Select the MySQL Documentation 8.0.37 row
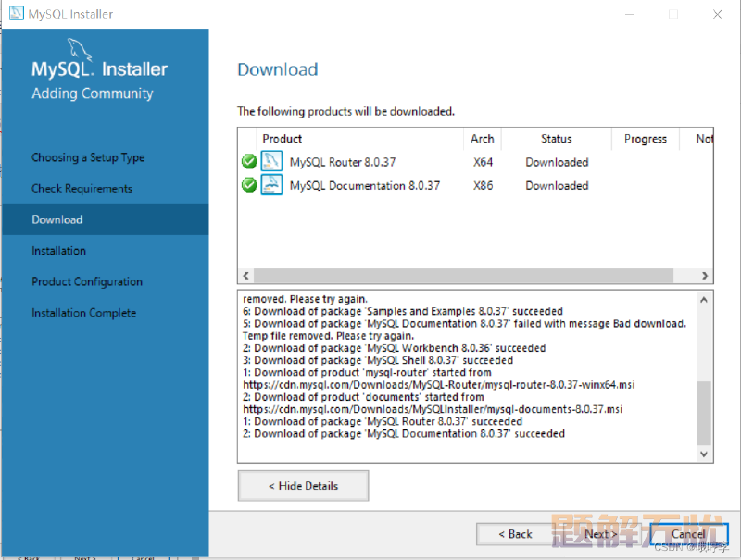The height and width of the screenshot is (560, 741). [x=475, y=185]
